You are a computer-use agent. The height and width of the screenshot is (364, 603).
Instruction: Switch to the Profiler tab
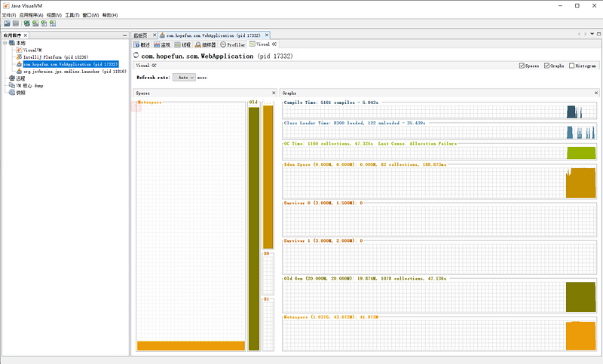coord(233,45)
